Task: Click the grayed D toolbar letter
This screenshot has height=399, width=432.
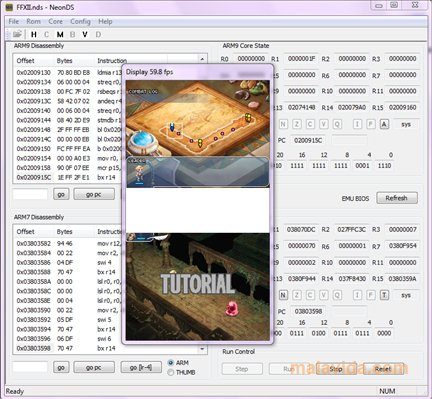Action: pyautogui.click(x=98, y=34)
